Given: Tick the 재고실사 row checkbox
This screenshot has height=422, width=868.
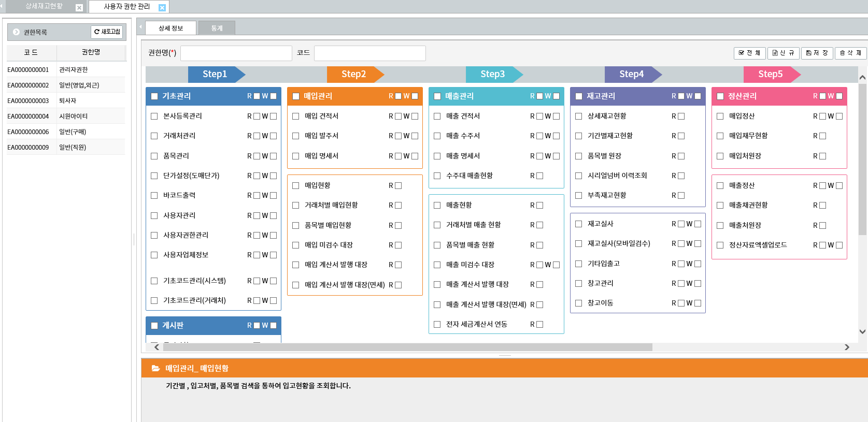Looking at the screenshot, I should point(578,224).
